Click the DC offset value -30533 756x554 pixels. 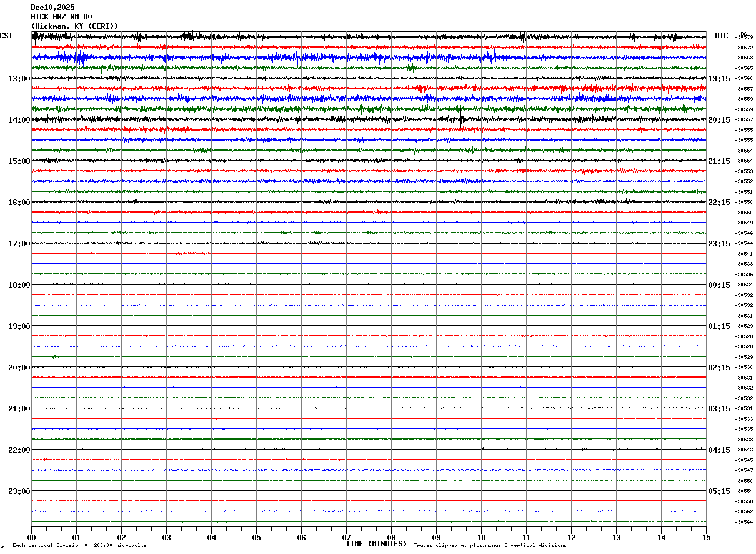tap(744, 419)
